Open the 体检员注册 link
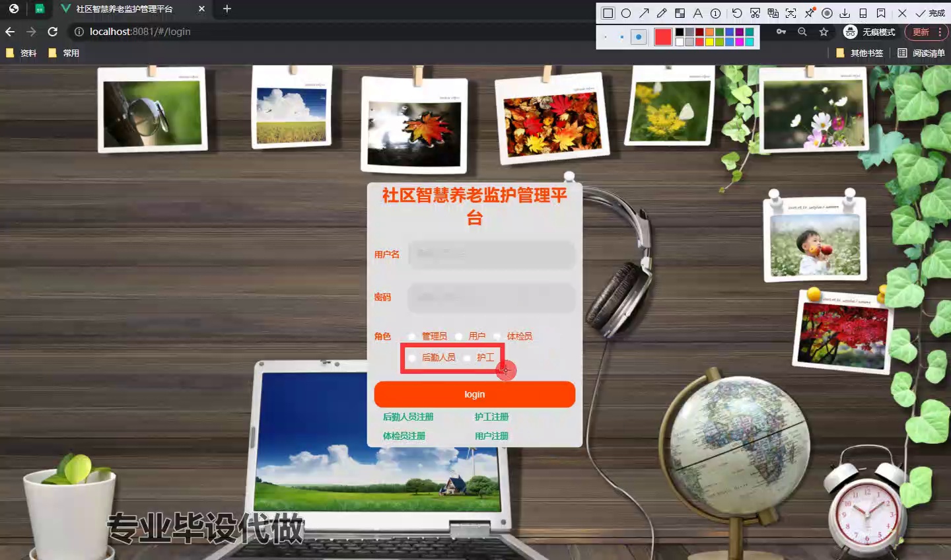Image resolution: width=951 pixels, height=560 pixels. coord(404,436)
